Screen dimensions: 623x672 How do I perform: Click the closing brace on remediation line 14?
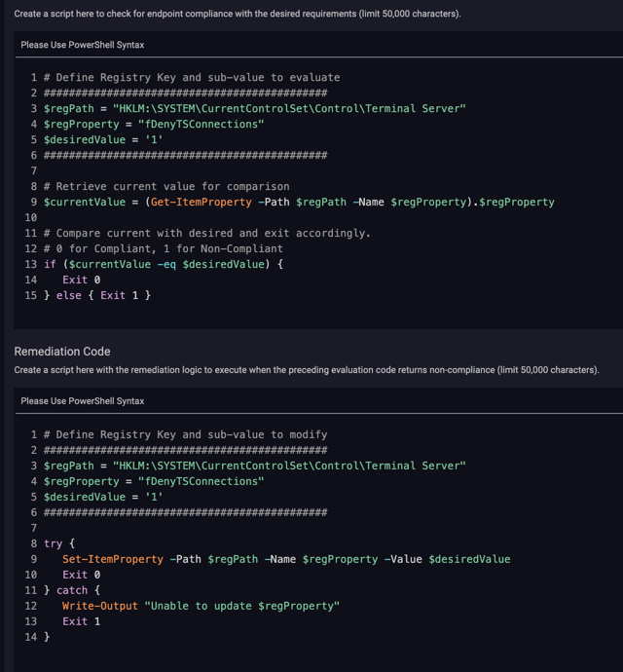(x=47, y=637)
